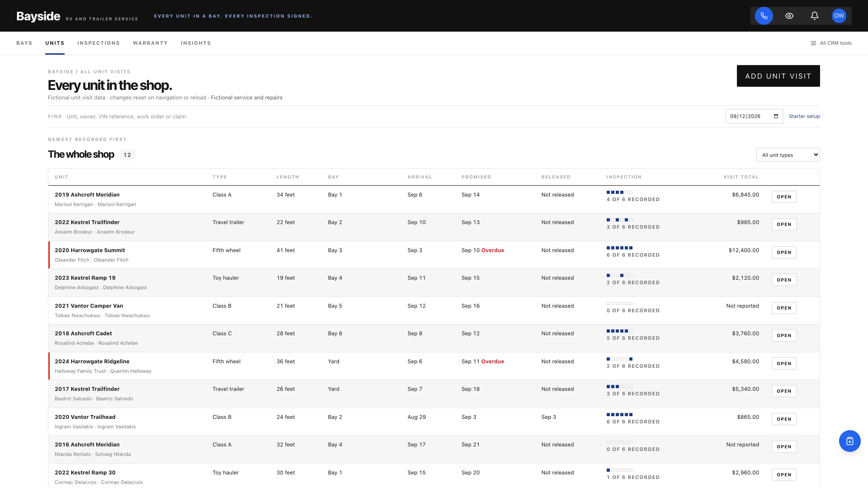
Task: Click the $12,400.00 visit total
Action: [744, 250]
